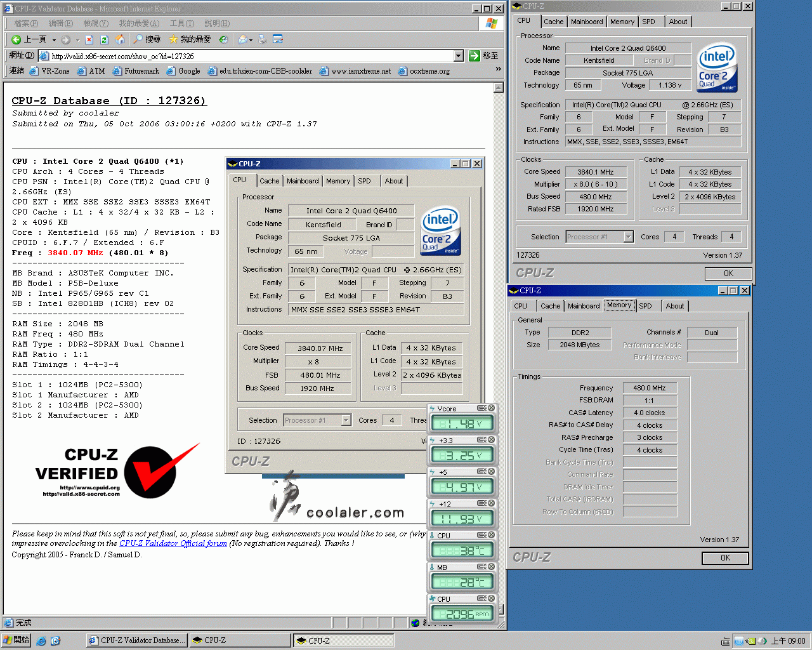Open the CPU-Z Validator Official forum link

click(173, 543)
